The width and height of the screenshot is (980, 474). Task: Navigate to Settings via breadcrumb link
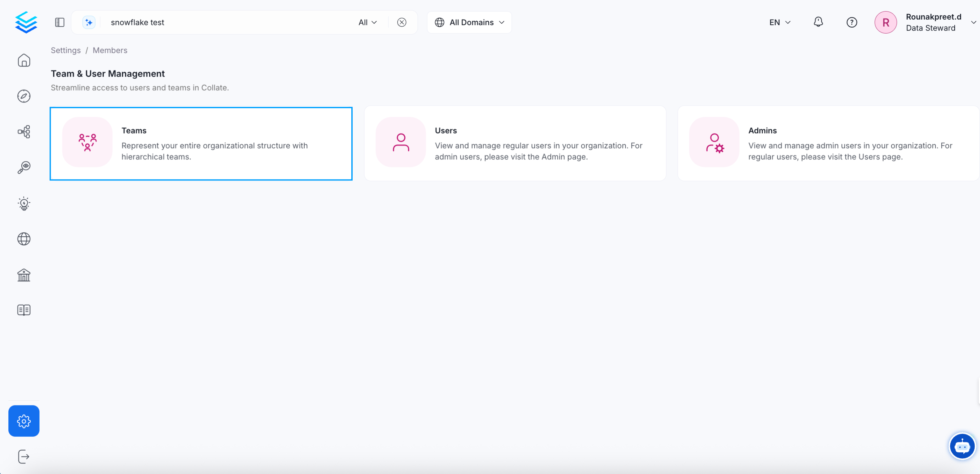pyautogui.click(x=66, y=50)
